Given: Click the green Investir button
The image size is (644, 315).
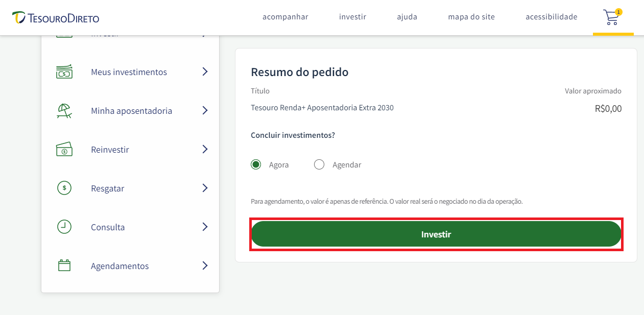Looking at the screenshot, I should [x=436, y=234].
